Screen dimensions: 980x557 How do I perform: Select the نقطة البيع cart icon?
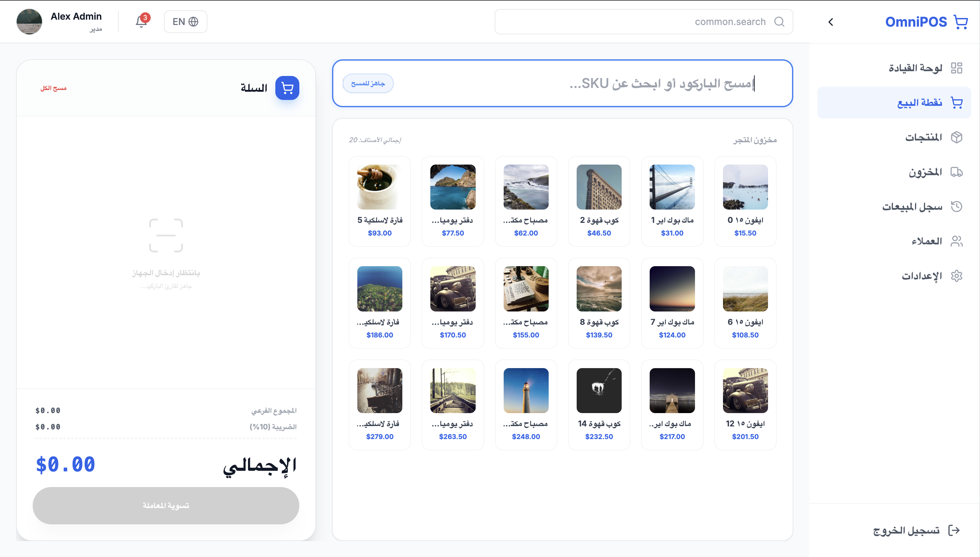coord(957,102)
